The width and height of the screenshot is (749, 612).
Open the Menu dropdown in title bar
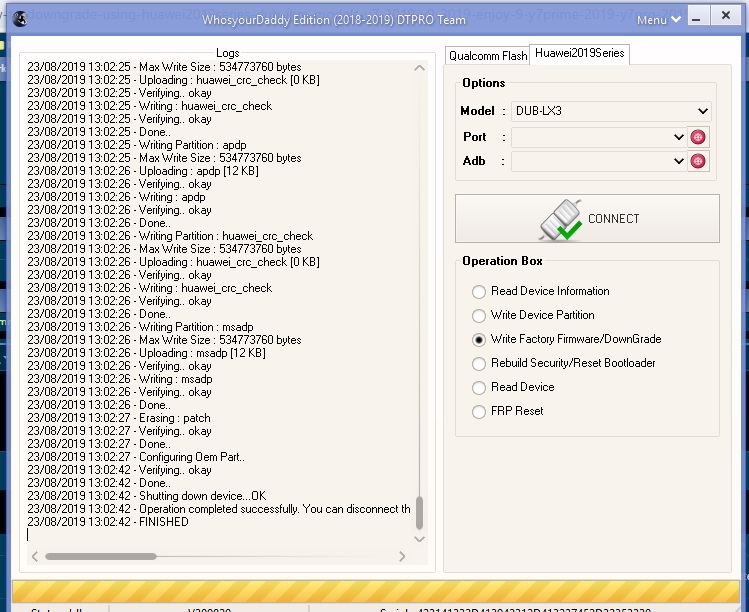658,20
